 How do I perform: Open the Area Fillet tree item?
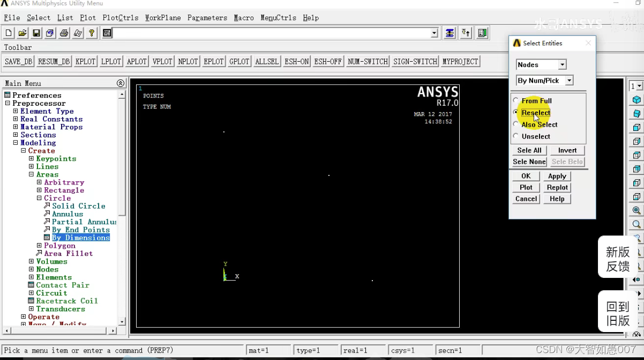[69, 253]
